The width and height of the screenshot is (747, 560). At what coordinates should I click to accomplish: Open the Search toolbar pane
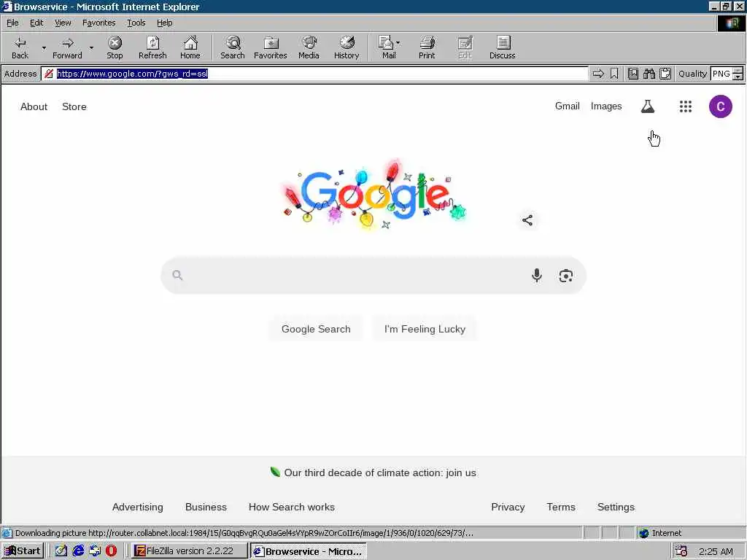233,47
